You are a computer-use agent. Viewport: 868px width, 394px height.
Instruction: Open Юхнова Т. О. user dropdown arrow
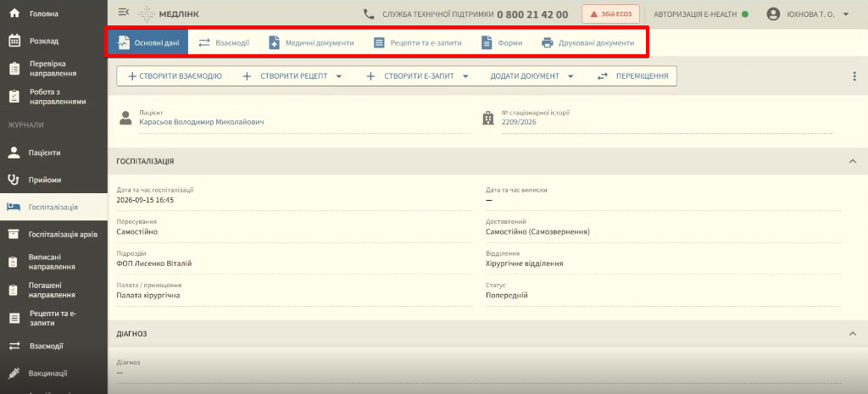click(x=846, y=14)
